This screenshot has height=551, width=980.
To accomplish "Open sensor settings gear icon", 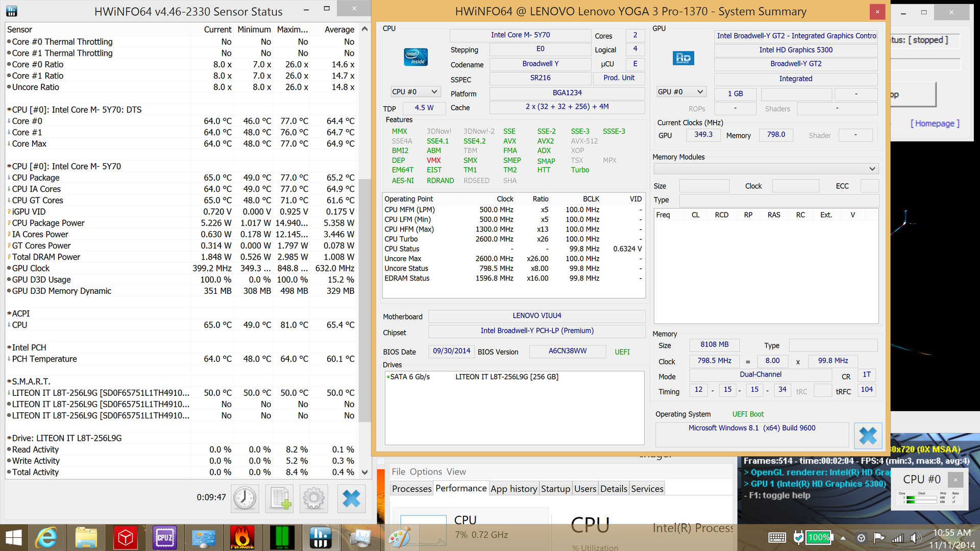I will coord(313,498).
